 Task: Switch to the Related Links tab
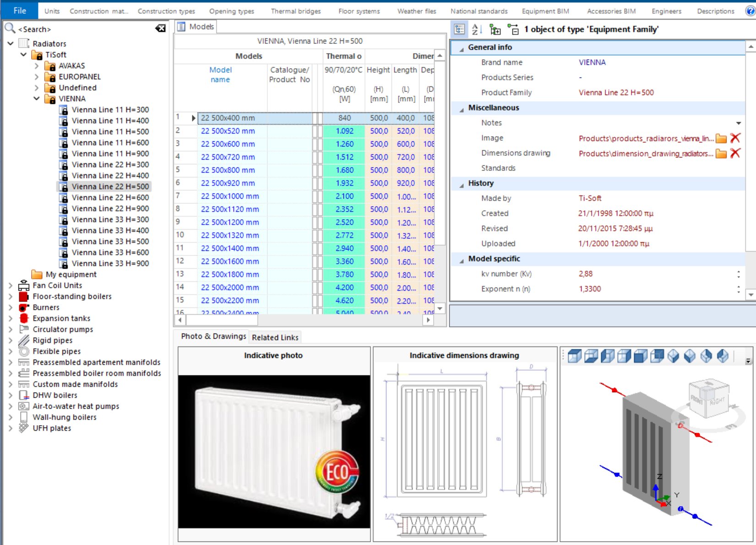pyautogui.click(x=275, y=337)
